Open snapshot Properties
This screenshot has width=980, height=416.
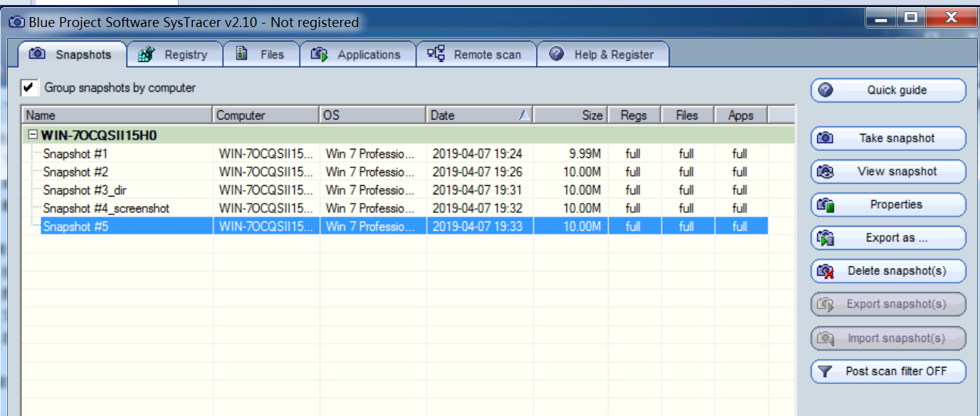click(888, 204)
